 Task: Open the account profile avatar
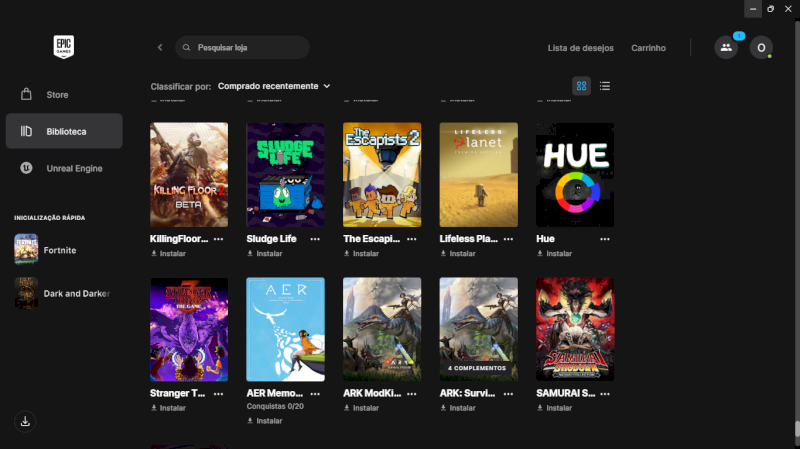pos(761,47)
